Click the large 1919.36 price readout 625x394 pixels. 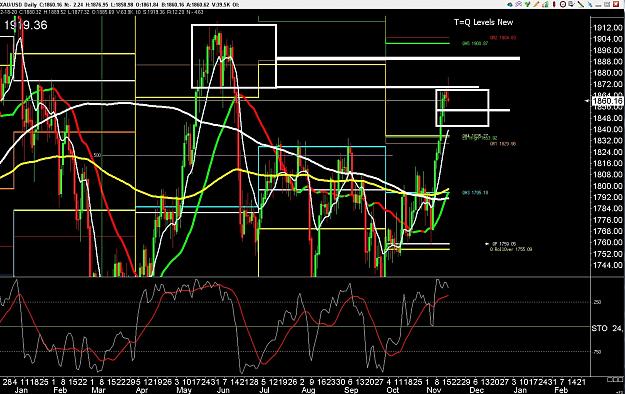(x=26, y=25)
